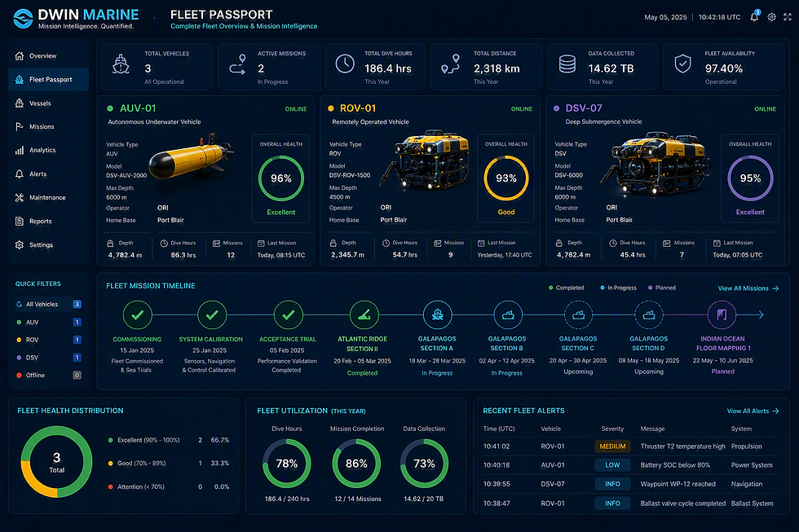Select Fleet Passport in sidebar
The image size is (799, 532).
(x=48, y=79)
